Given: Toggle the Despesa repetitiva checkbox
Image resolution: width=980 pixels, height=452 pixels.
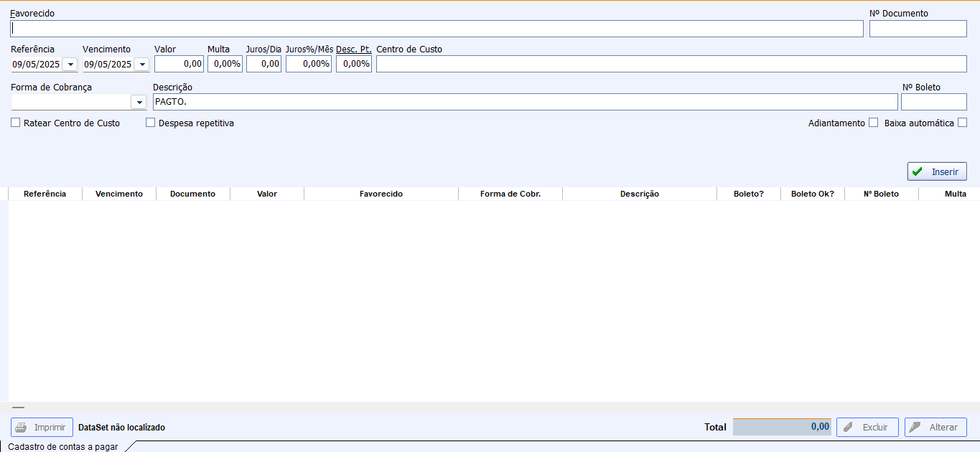Looking at the screenshot, I should pyautogui.click(x=151, y=123).
